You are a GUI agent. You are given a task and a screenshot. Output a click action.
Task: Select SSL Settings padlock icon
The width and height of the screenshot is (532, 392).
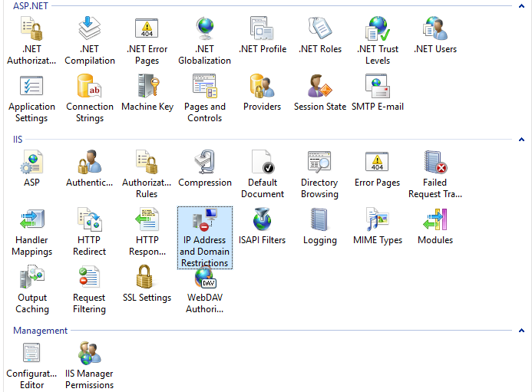coord(145,277)
